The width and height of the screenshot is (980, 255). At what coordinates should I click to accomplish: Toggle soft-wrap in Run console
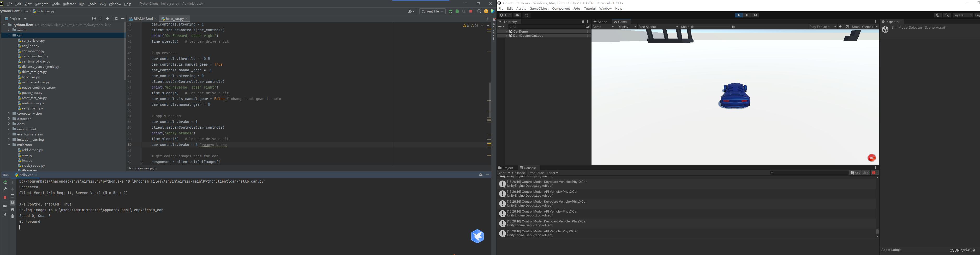pos(13,196)
